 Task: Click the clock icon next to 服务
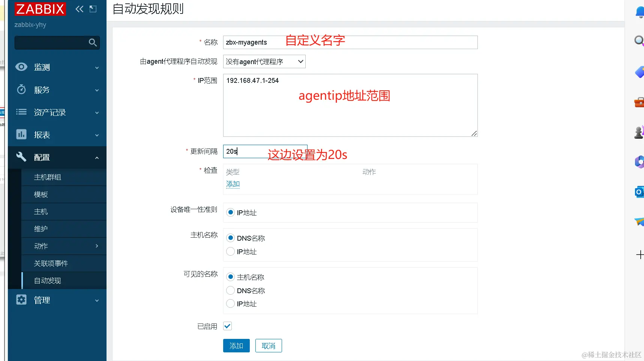pyautogui.click(x=21, y=90)
